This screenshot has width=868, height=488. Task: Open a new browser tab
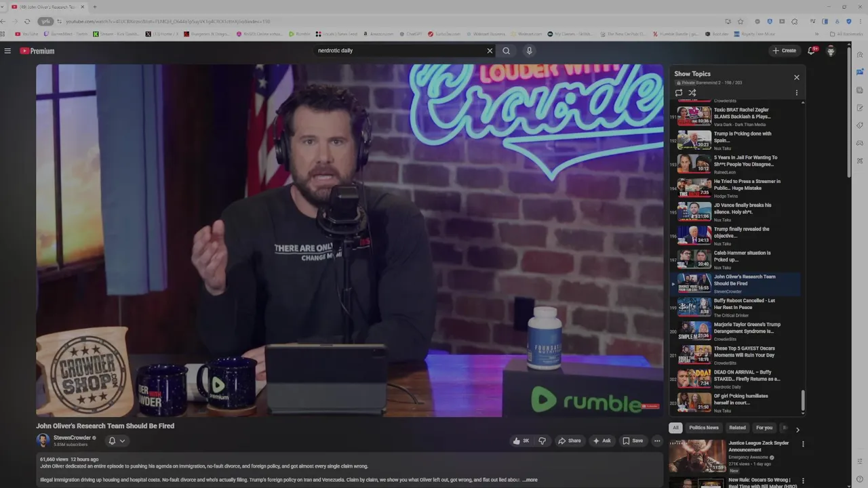click(94, 7)
